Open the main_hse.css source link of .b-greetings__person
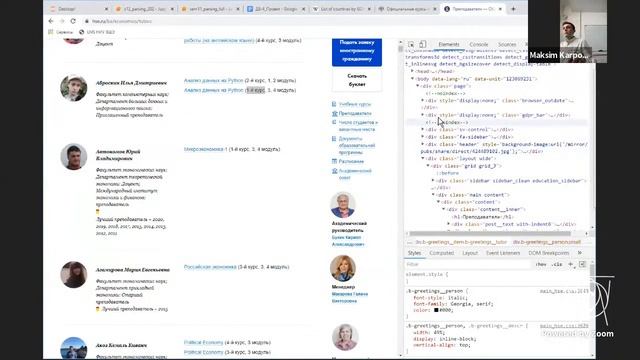Screen dimensions: 640x360 click(x=564, y=291)
